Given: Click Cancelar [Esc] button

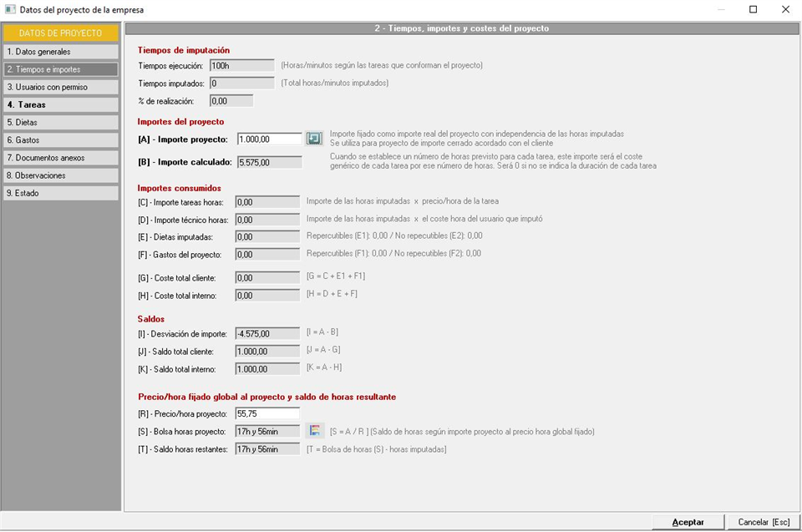Looking at the screenshot, I should [764, 522].
